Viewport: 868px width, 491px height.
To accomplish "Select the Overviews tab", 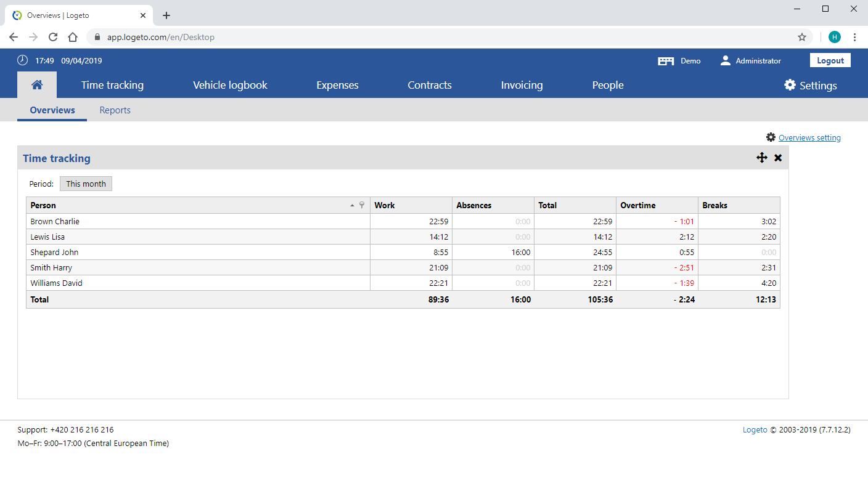I will (52, 110).
